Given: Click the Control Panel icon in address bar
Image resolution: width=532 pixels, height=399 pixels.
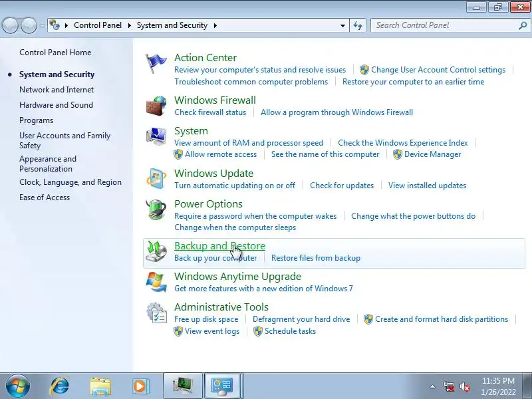Looking at the screenshot, I should [x=55, y=25].
